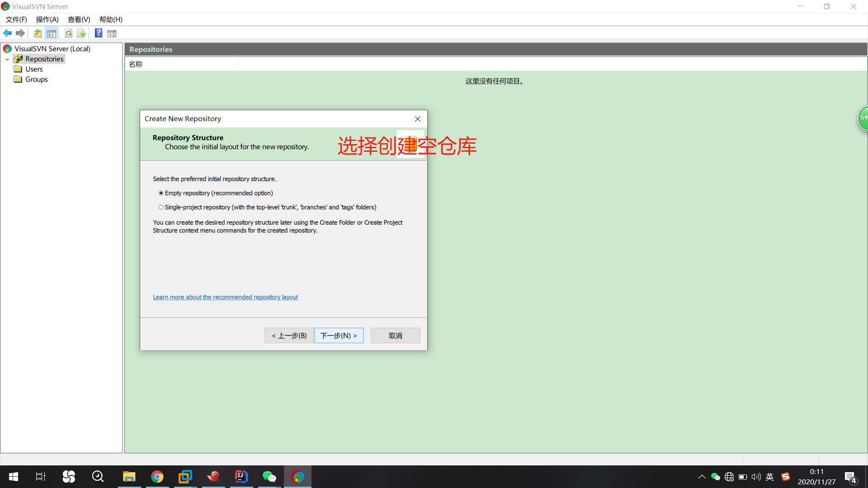This screenshot has width=868, height=488.
Task: Click the show action pane icon
Action: [111, 33]
